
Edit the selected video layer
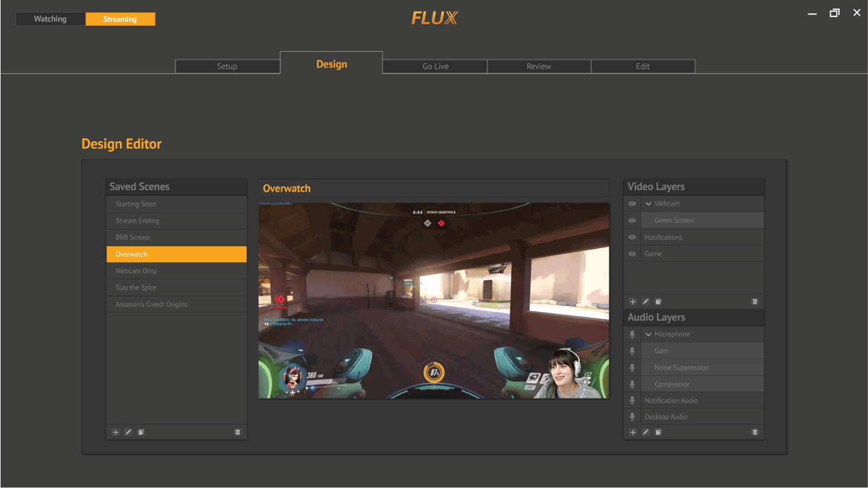pyautogui.click(x=645, y=302)
